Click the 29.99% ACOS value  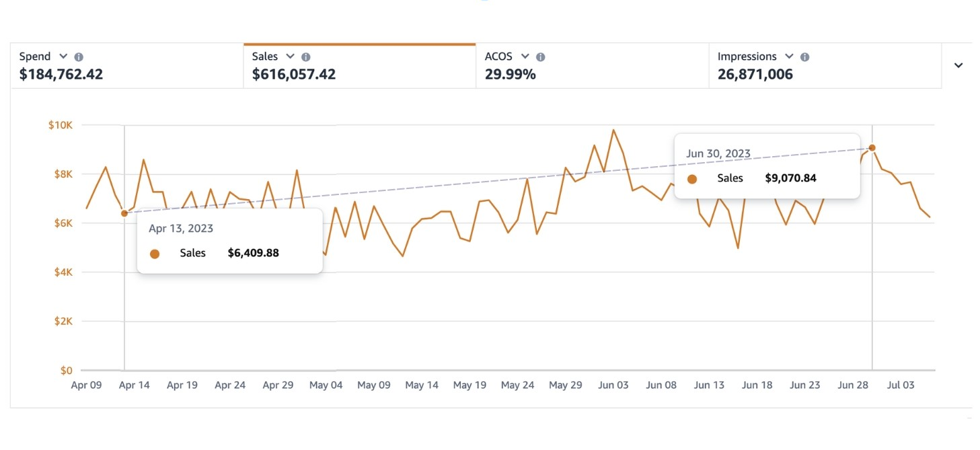[511, 75]
